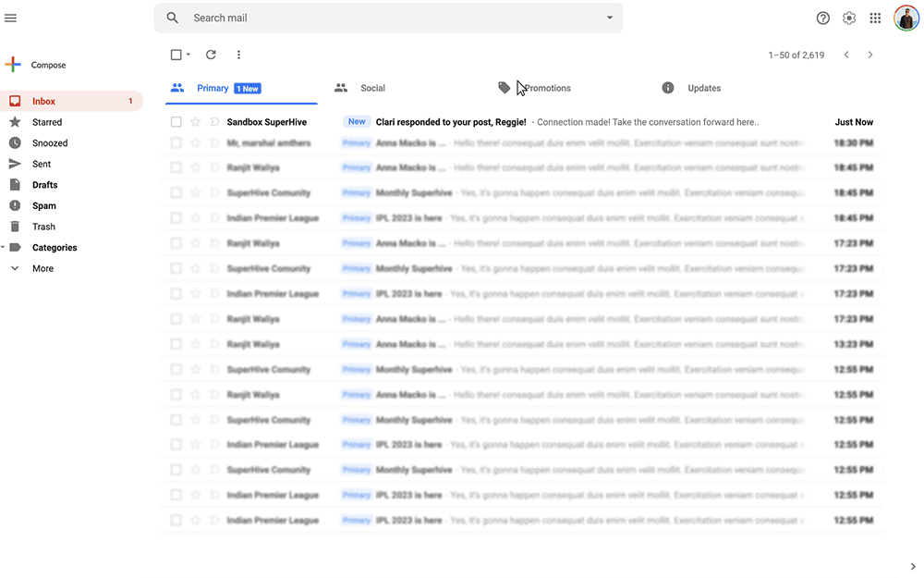Go to older page arrow

pos(869,55)
